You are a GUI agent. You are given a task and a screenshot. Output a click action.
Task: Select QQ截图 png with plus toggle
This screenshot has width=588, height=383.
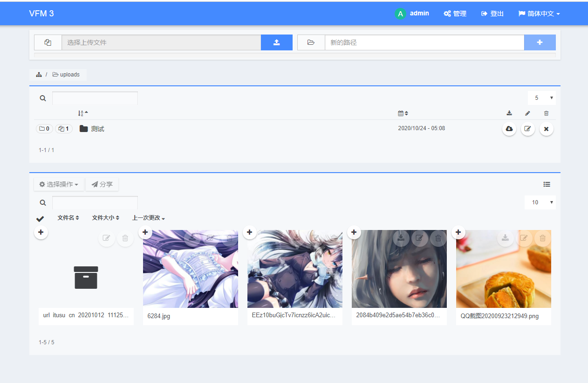pyautogui.click(x=458, y=232)
